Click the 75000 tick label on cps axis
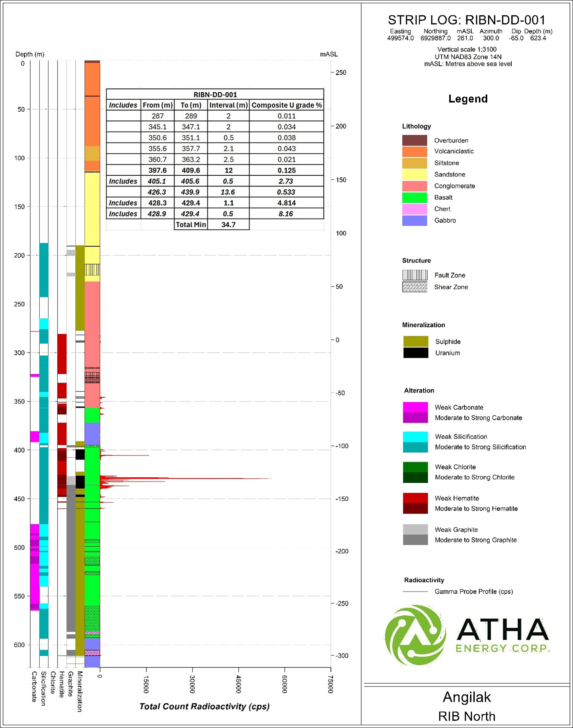This screenshot has width=573, height=728. point(330,684)
